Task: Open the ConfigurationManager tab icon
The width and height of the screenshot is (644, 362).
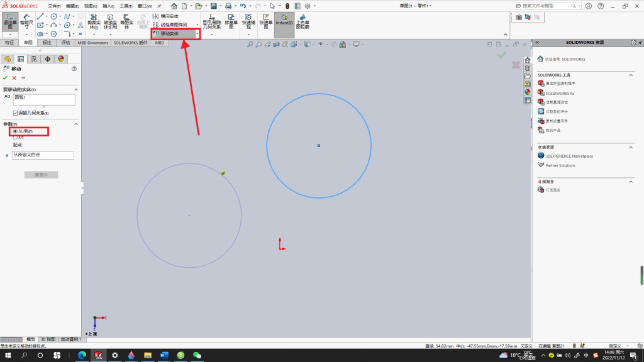Action: pos(34,59)
